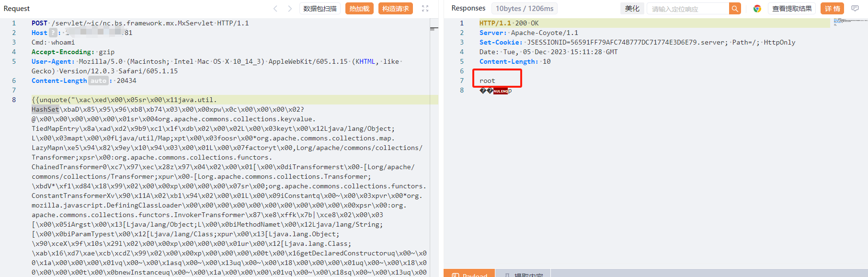Click the 详情 details button

click(x=832, y=9)
